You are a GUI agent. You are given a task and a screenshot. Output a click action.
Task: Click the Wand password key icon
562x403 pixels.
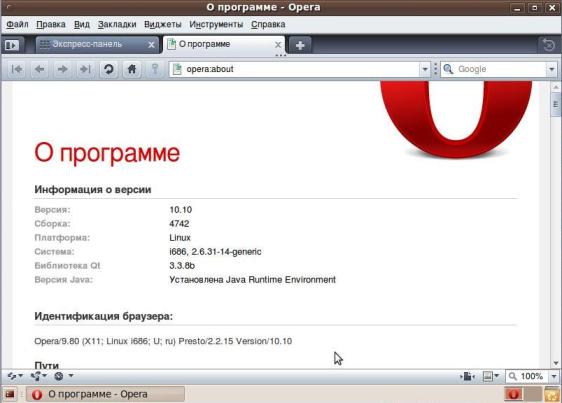click(155, 69)
